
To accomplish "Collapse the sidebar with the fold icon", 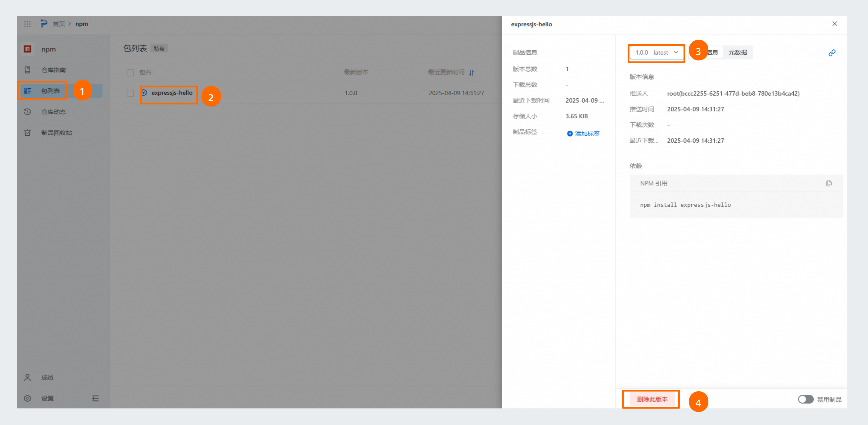I will pos(95,398).
